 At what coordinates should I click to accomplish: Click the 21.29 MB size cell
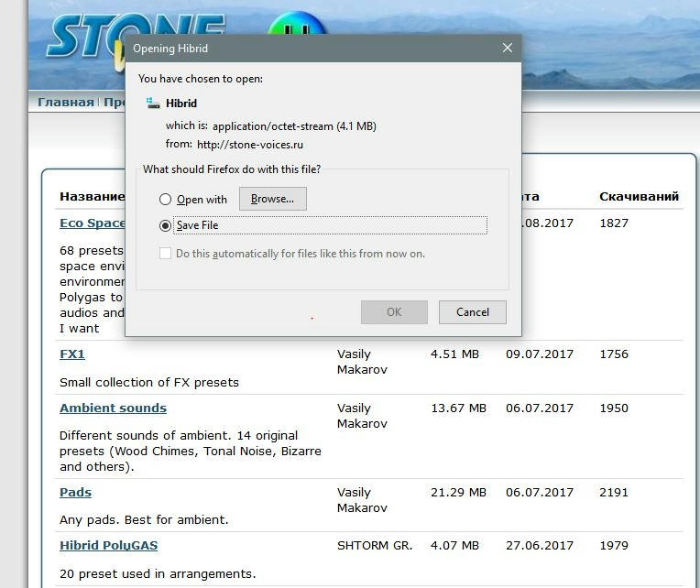point(458,493)
